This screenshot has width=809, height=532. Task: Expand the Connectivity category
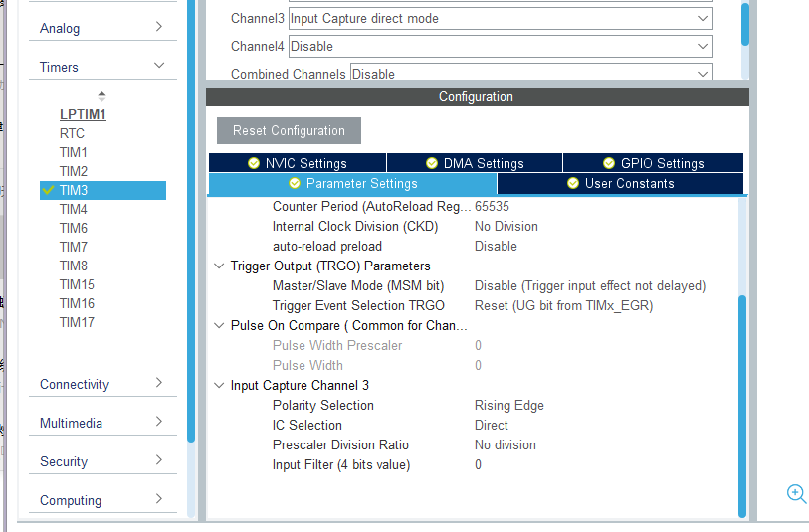(x=102, y=384)
